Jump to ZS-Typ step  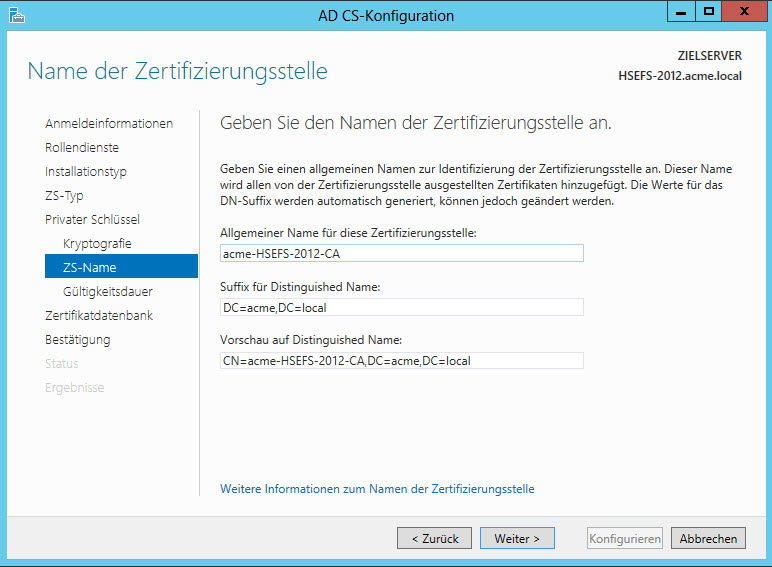coord(64,196)
